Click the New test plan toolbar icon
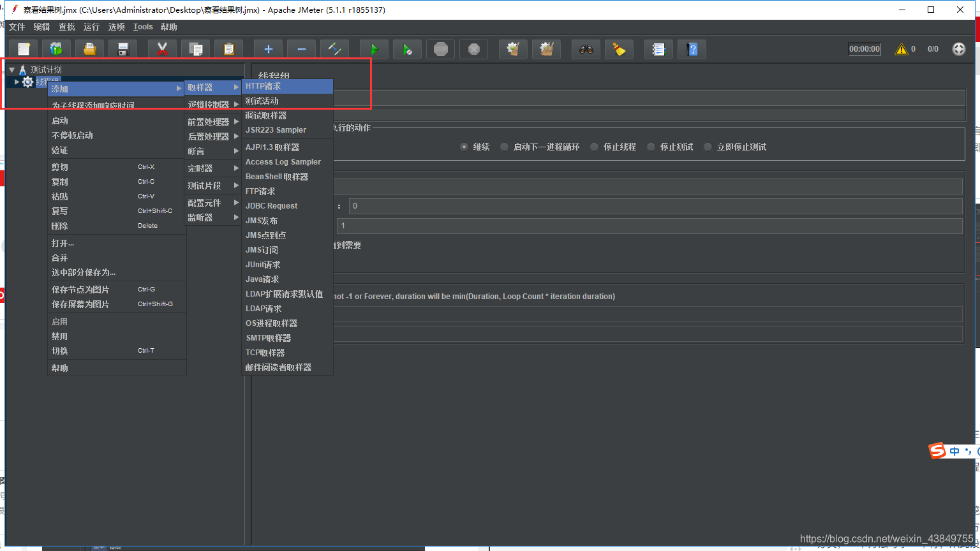Screen dimensions: 980x551 (x=24, y=49)
